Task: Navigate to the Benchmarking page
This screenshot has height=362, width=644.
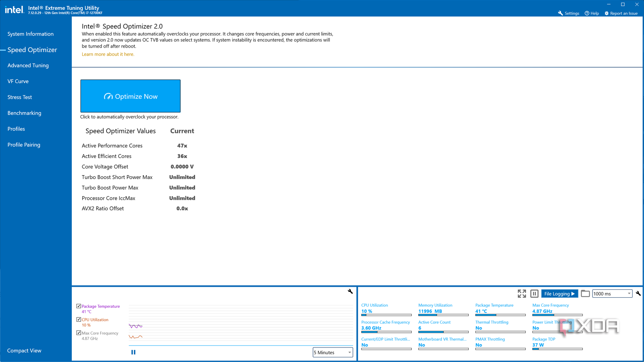Action: coord(24,113)
